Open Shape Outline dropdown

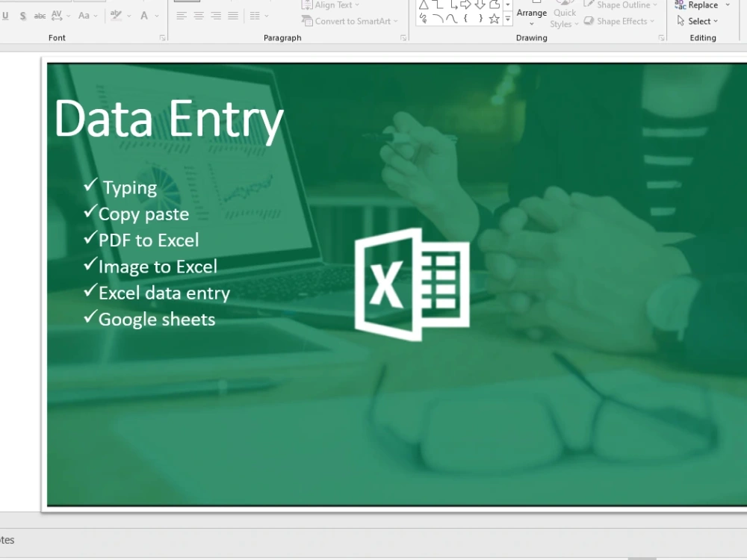pos(622,4)
